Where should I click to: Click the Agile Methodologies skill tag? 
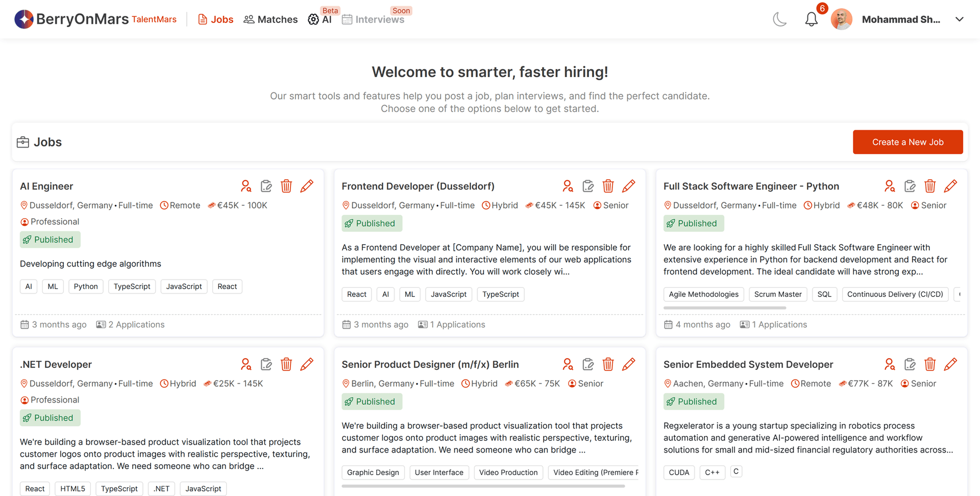tap(704, 294)
